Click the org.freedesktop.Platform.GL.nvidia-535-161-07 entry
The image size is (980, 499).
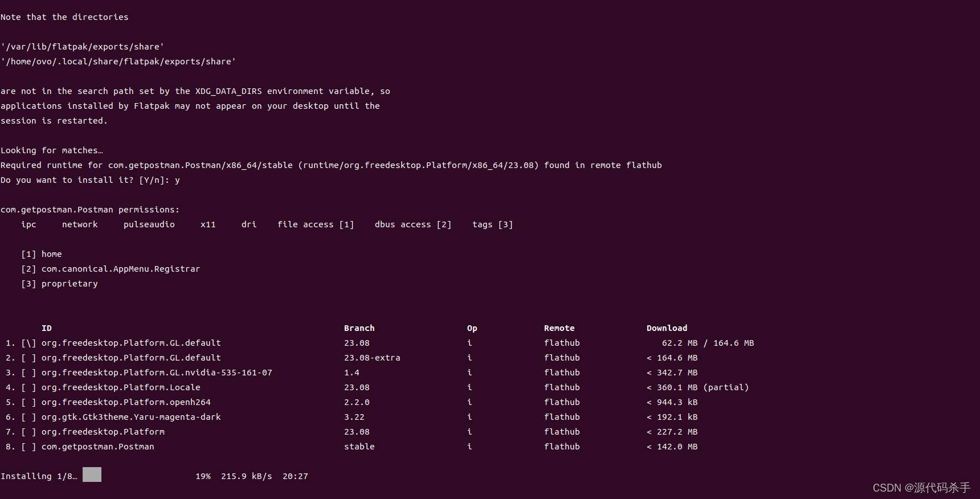[157, 373]
